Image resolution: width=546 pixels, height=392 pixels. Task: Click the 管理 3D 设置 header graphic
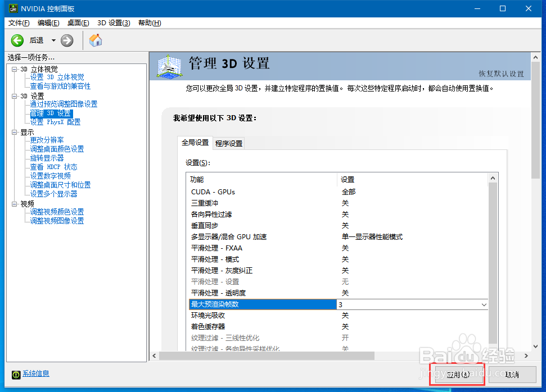[169, 66]
